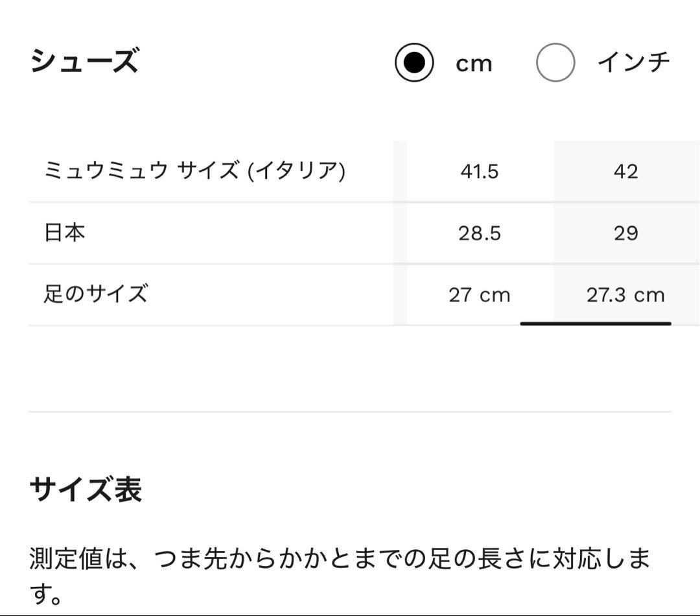Click the divider line above サイズ表
700x616 pixels.
pos(350,411)
